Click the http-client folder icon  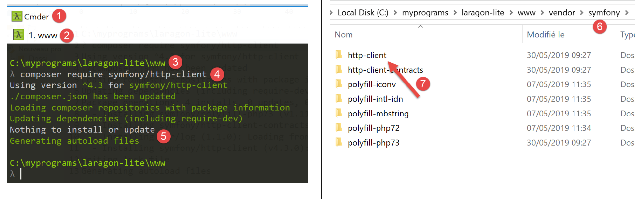pyautogui.click(x=339, y=55)
